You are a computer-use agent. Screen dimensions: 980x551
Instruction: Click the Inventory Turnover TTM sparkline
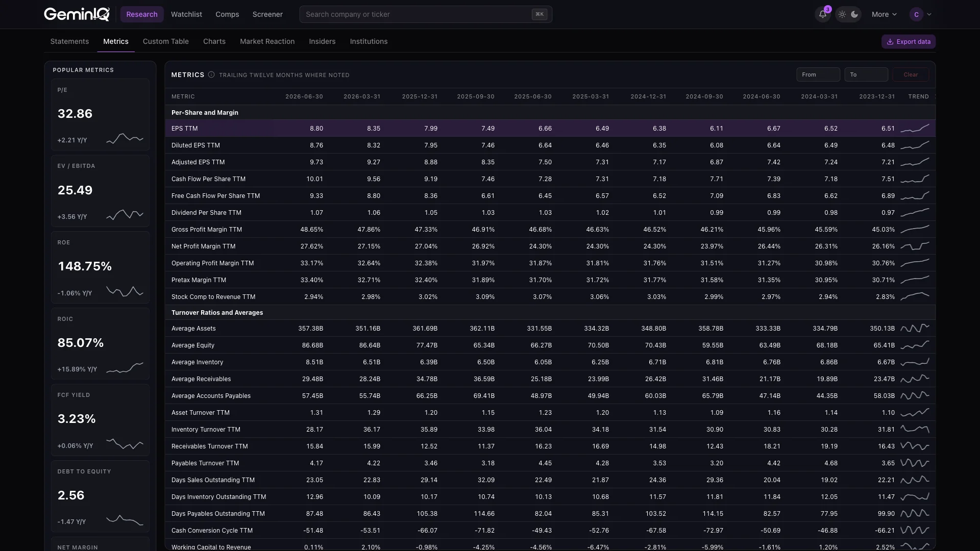pos(915,430)
